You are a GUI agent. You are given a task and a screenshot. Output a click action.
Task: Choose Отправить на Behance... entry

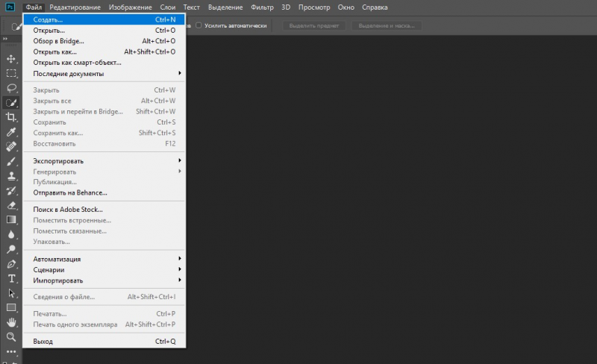[104, 192]
